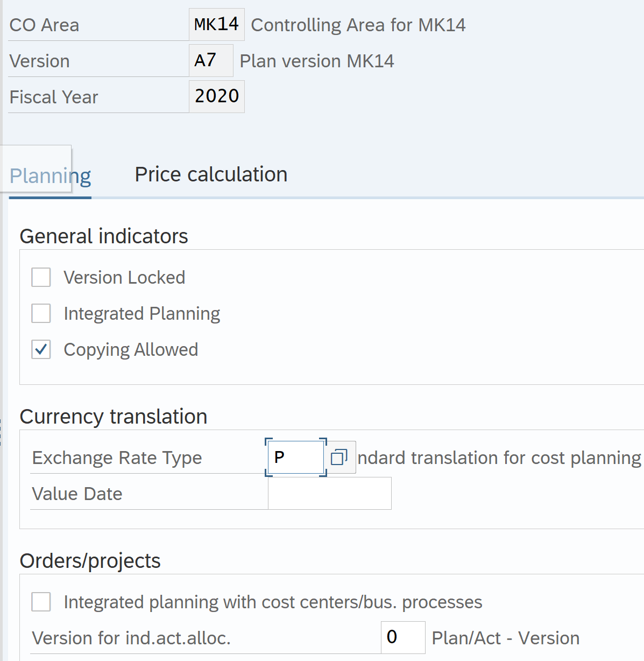The width and height of the screenshot is (644, 661).
Task: Click the Exchange Rate Type input field
Action: point(295,458)
